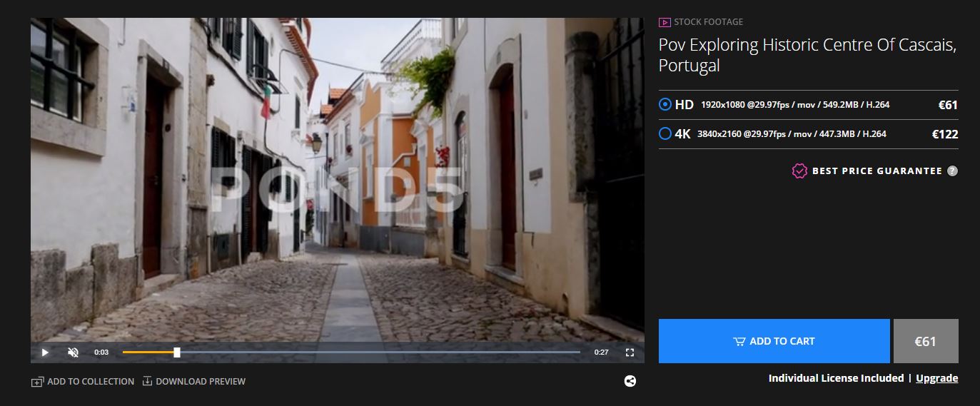Screen dimensions: 980x406
Task: Click the Stock Footage category icon
Action: click(665, 22)
